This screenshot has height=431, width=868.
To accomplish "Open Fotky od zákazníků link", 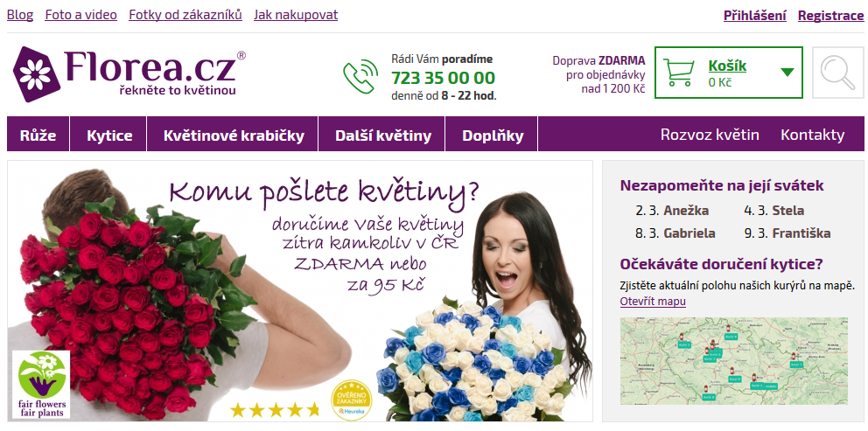I will pyautogui.click(x=185, y=15).
